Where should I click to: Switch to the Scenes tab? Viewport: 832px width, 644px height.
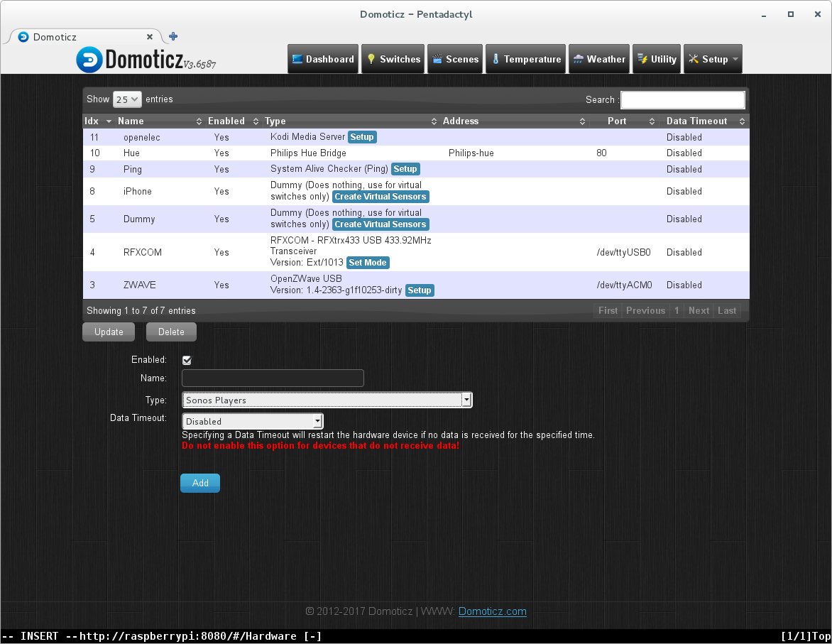pos(455,59)
